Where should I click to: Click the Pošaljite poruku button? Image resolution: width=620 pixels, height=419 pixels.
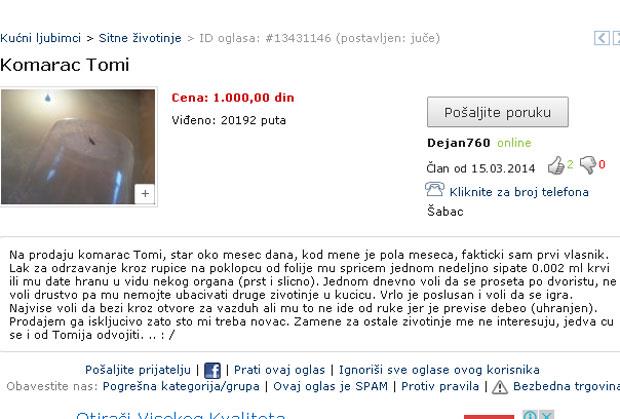click(x=497, y=112)
